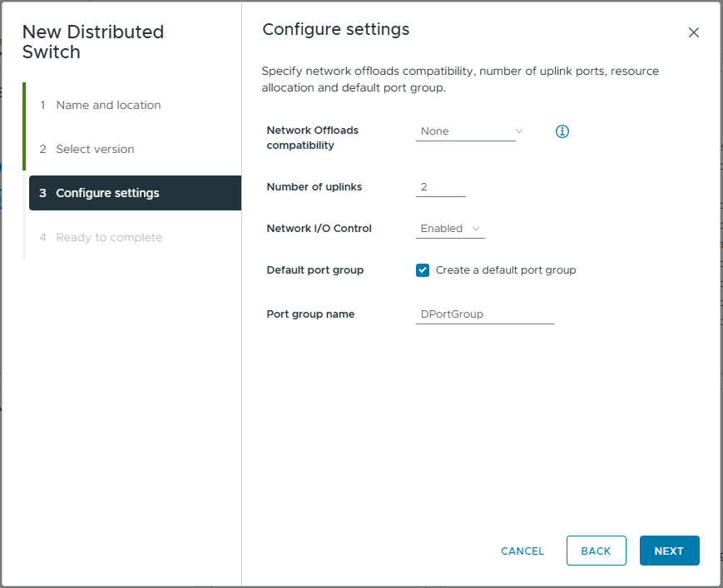This screenshot has width=723, height=588.
Task: Click into the Port group name field
Action: pyautogui.click(x=484, y=314)
